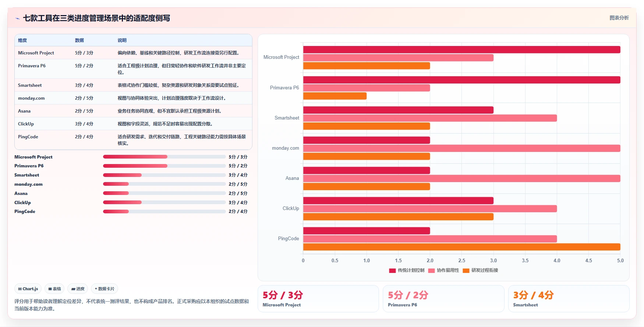
Task: Click the Chart.js chip
Action: [28, 289]
